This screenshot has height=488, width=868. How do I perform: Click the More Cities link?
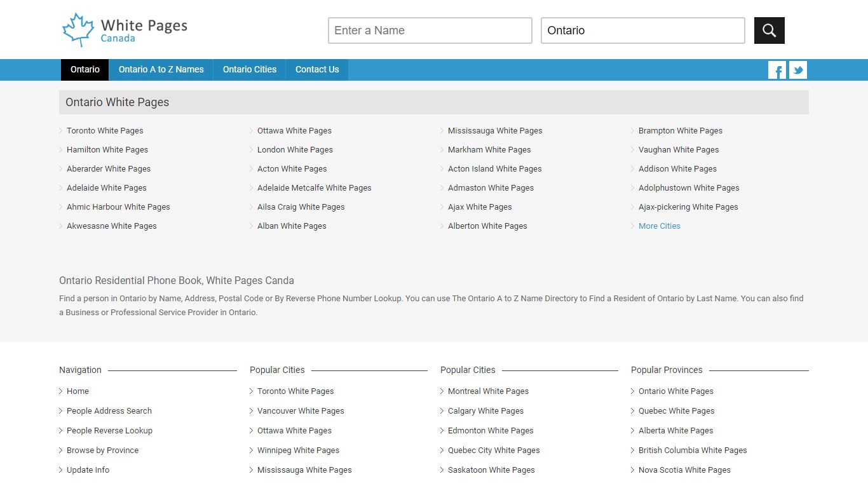660,226
